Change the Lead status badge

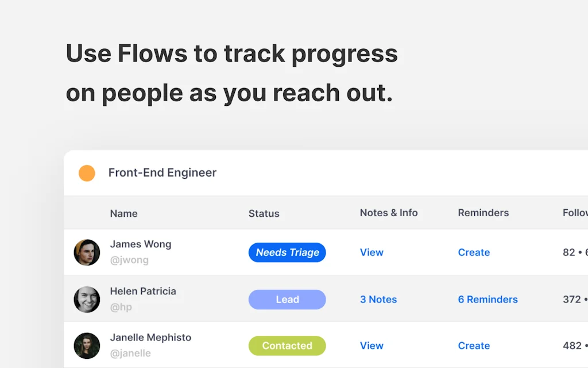[287, 300]
